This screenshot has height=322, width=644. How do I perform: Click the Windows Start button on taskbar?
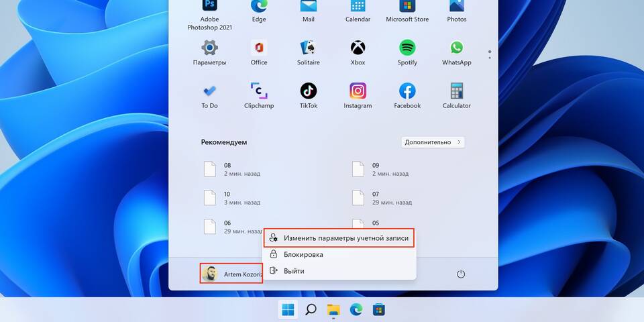pyautogui.click(x=288, y=309)
